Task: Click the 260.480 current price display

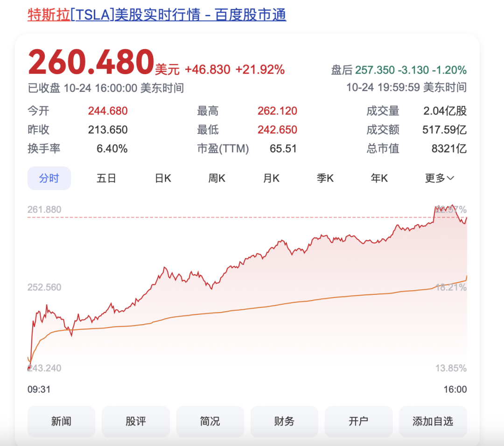Action: pyautogui.click(x=90, y=62)
